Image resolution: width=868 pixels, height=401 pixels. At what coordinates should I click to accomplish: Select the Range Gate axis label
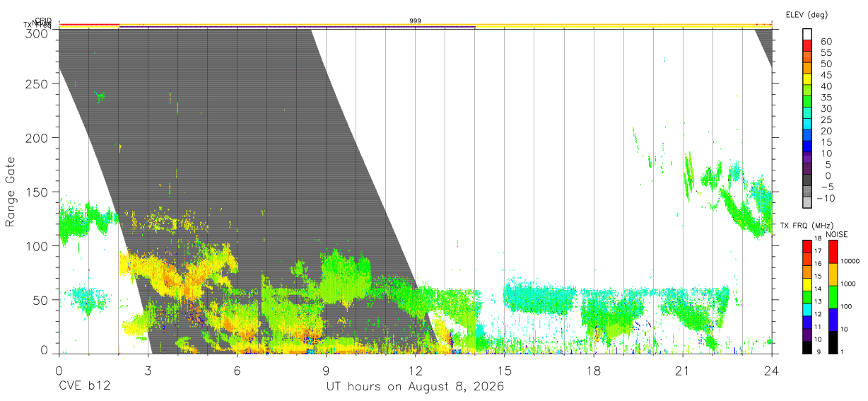coord(11,191)
